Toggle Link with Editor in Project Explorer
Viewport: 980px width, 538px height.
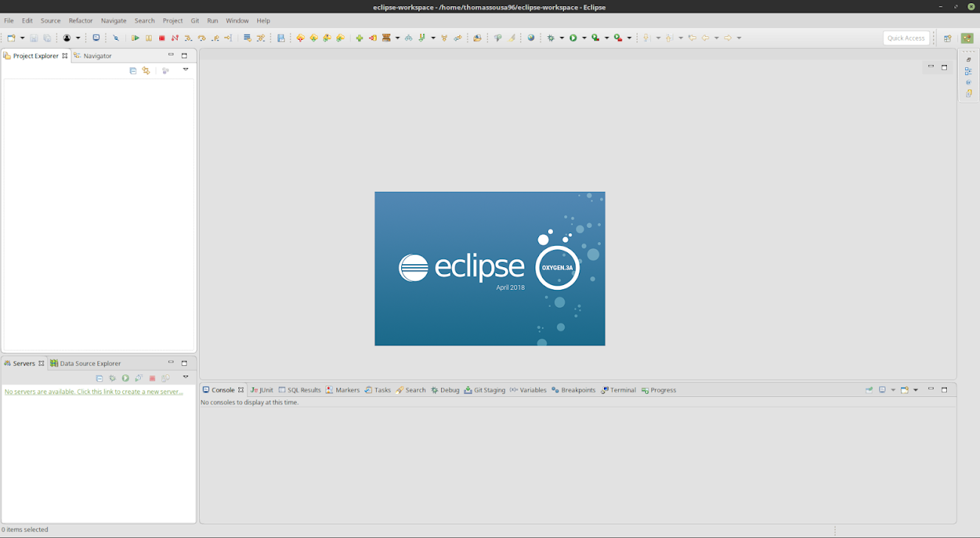[x=146, y=71]
